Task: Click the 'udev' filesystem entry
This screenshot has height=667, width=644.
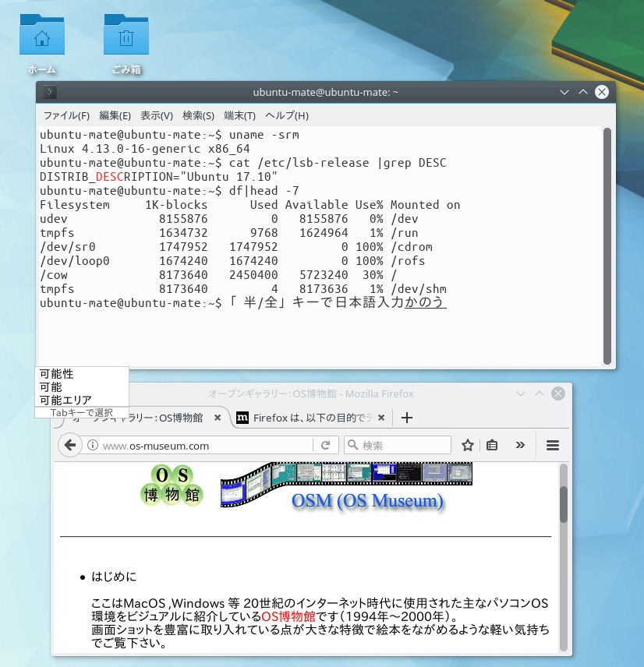Action: pos(54,219)
